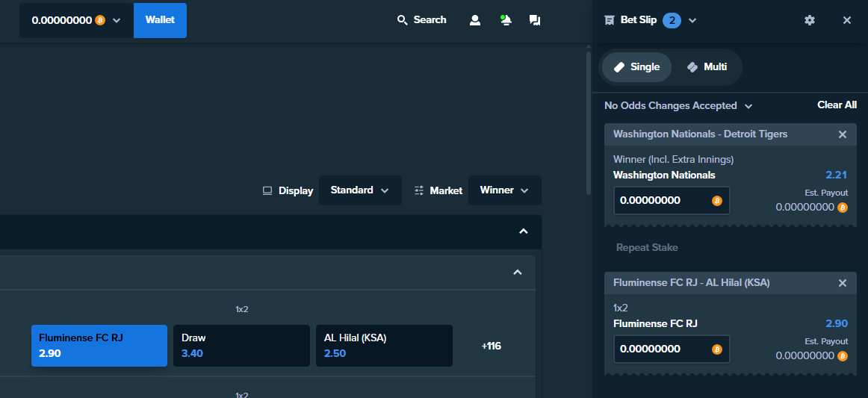Open the notifications bell icon

[x=506, y=20]
